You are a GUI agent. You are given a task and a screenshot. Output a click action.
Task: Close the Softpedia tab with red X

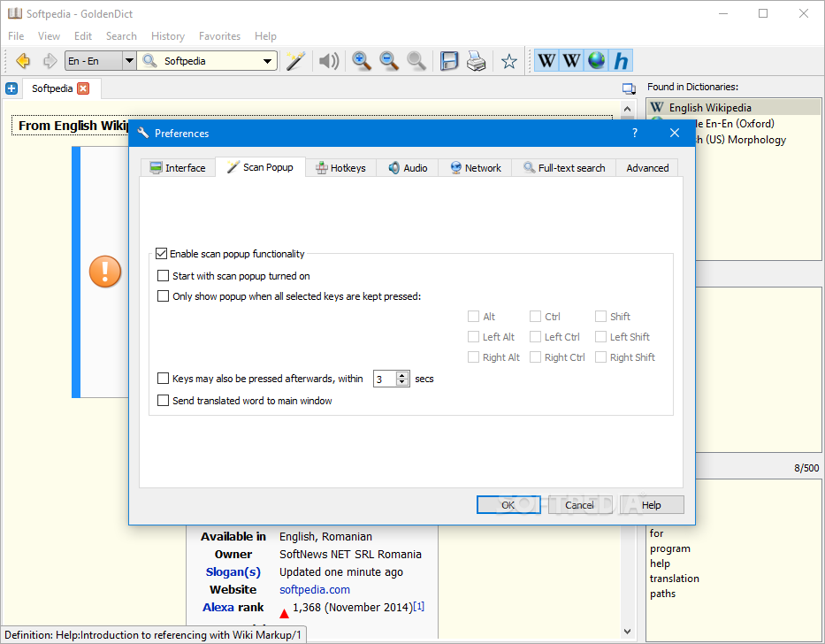point(83,88)
